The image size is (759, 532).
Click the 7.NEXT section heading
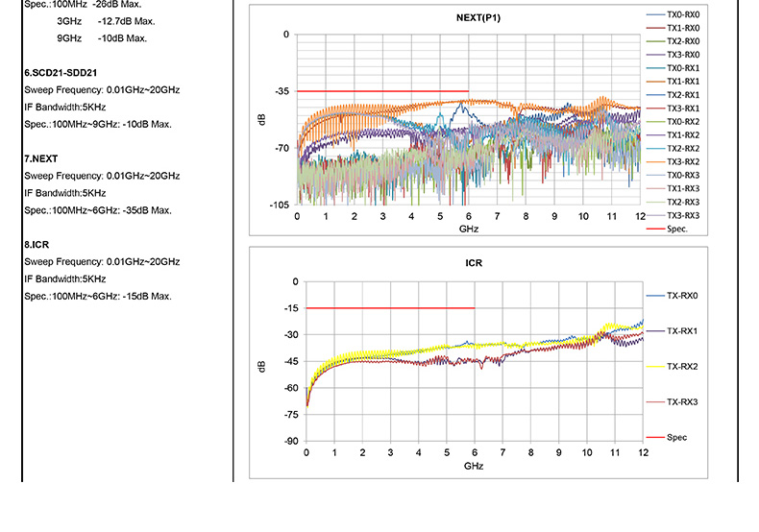coord(41,157)
